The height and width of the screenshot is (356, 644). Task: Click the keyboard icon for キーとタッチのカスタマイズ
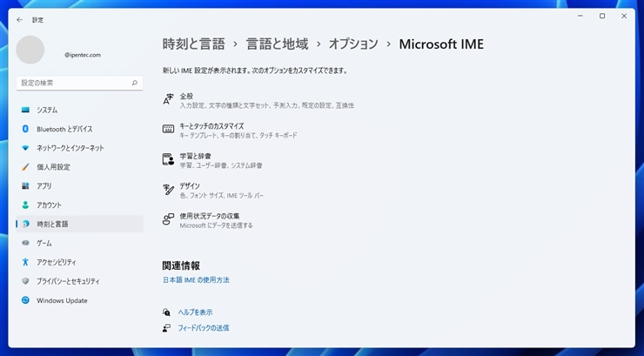point(168,130)
